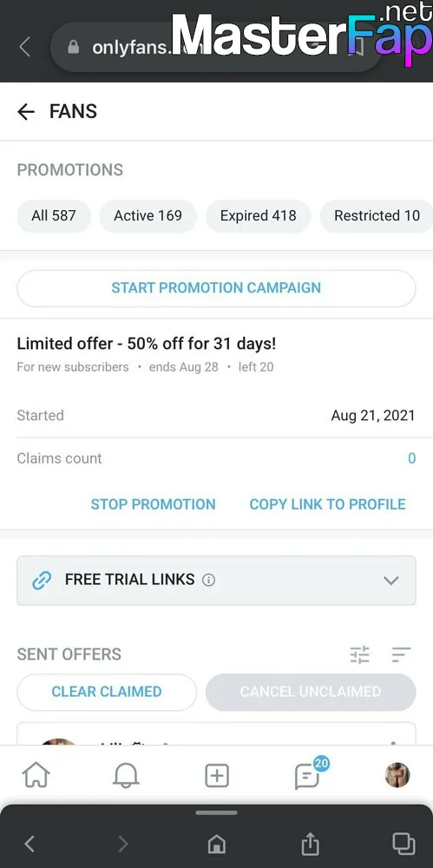Open messages icon with 20 badge
433x868 pixels.
pyautogui.click(x=308, y=775)
